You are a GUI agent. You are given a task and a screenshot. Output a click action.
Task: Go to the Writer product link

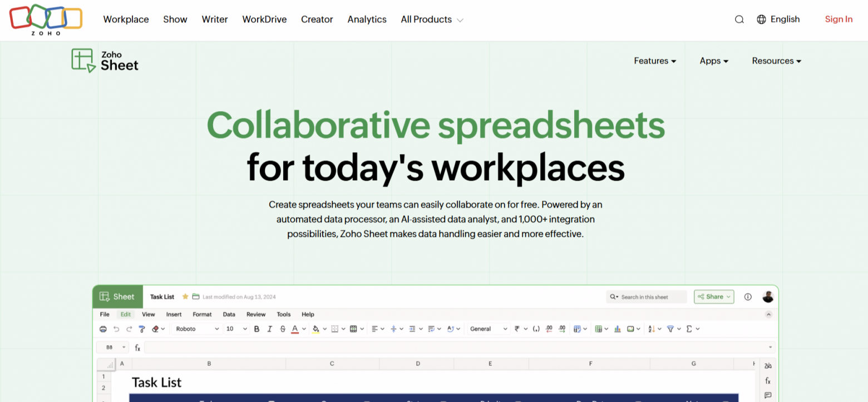[215, 19]
